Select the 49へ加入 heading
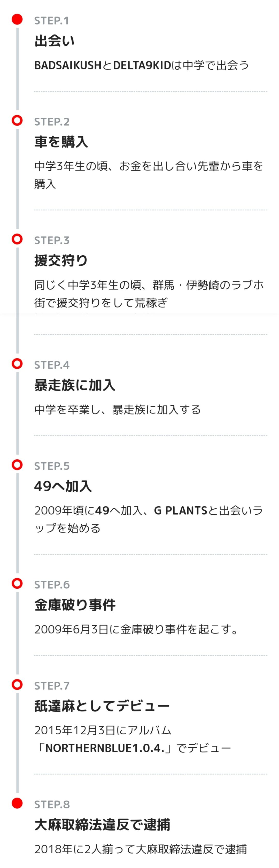The height and width of the screenshot is (868, 279). click(63, 486)
